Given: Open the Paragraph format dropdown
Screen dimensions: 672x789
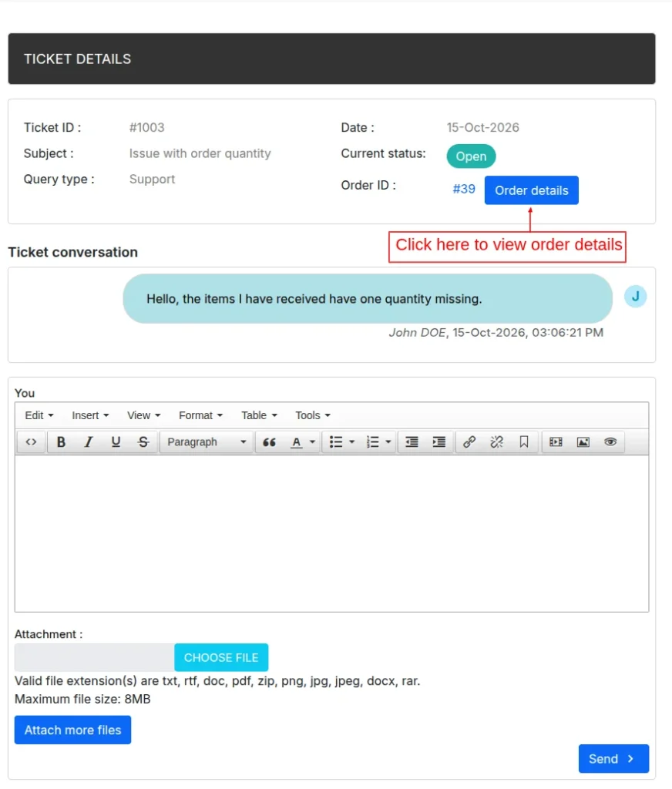Looking at the screenshot, I should [207, 442].
